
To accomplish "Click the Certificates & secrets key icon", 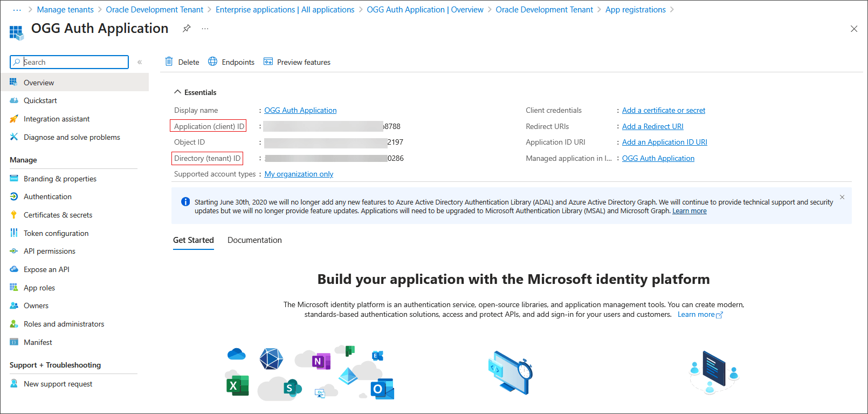I will pos(13,215).
